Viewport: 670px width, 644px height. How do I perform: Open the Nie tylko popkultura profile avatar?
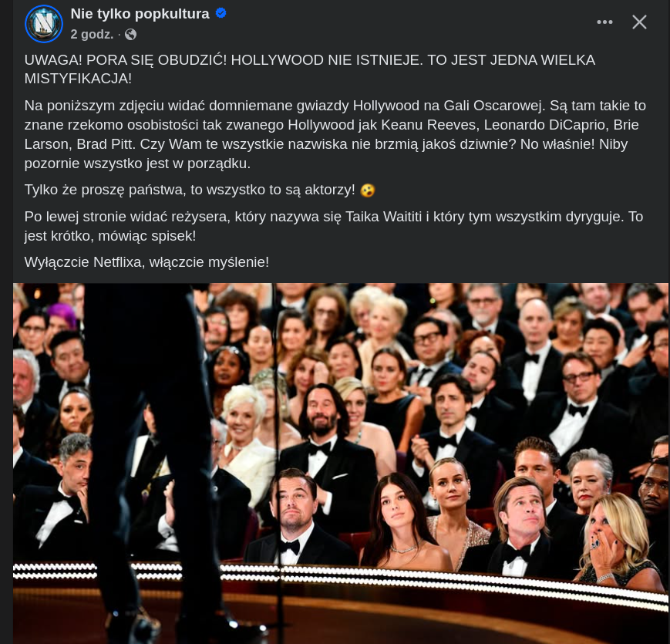point(44,23)
